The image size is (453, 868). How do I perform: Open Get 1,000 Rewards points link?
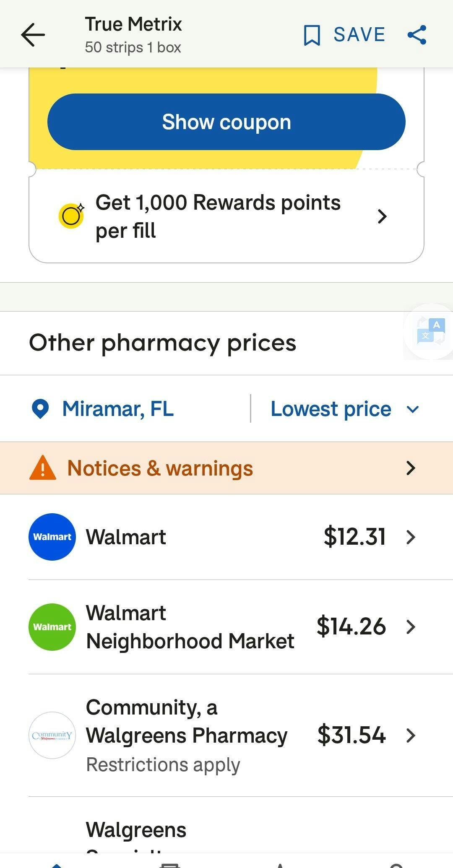point(218,216)
